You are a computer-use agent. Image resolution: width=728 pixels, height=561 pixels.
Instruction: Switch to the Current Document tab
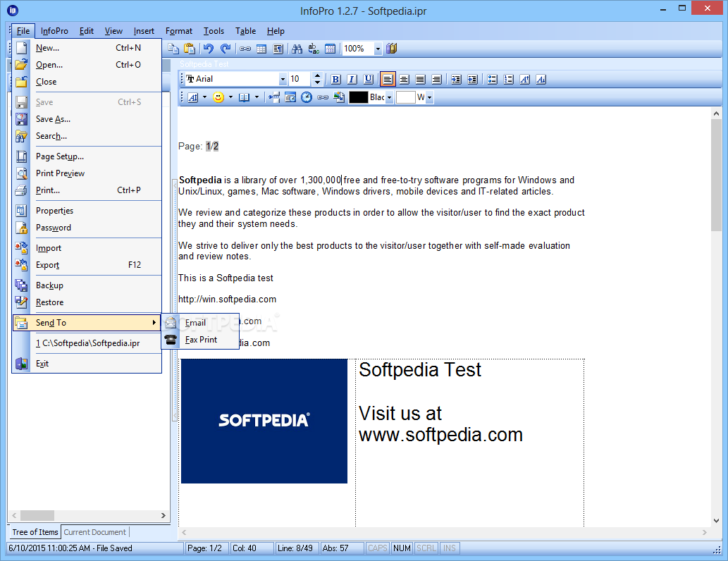(95, 532)
